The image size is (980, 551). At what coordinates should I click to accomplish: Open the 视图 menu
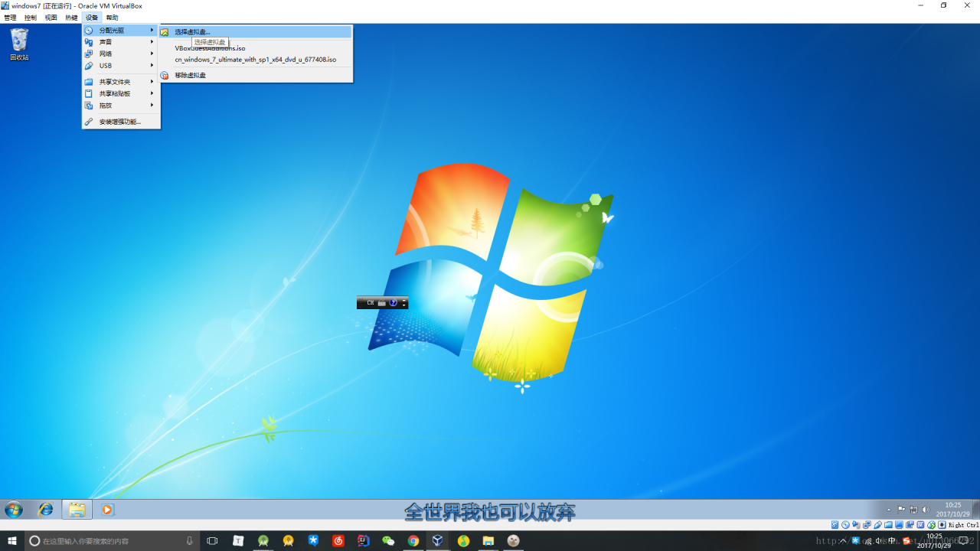click(51, 18)
